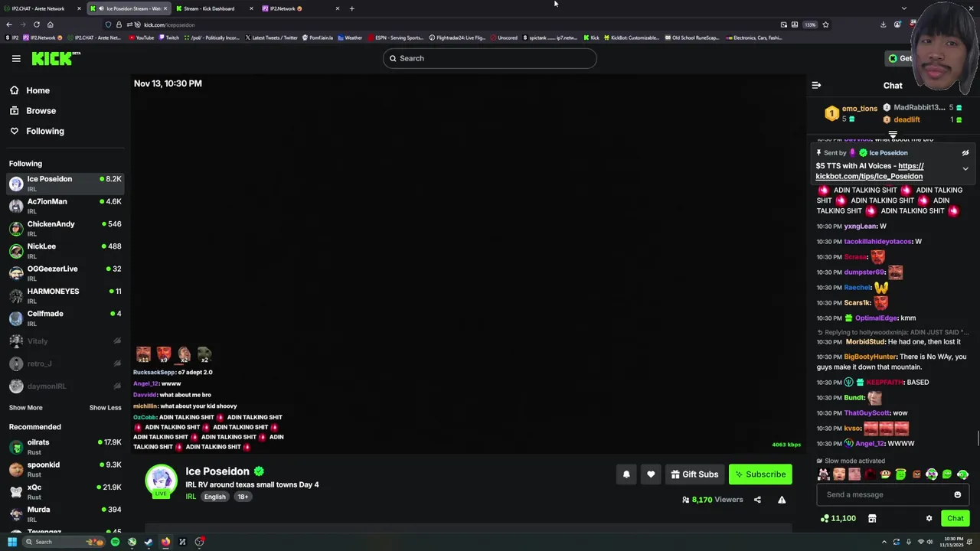
Task: Click the browser home icon
Action: pyautogui.click(x=50, y=24)
